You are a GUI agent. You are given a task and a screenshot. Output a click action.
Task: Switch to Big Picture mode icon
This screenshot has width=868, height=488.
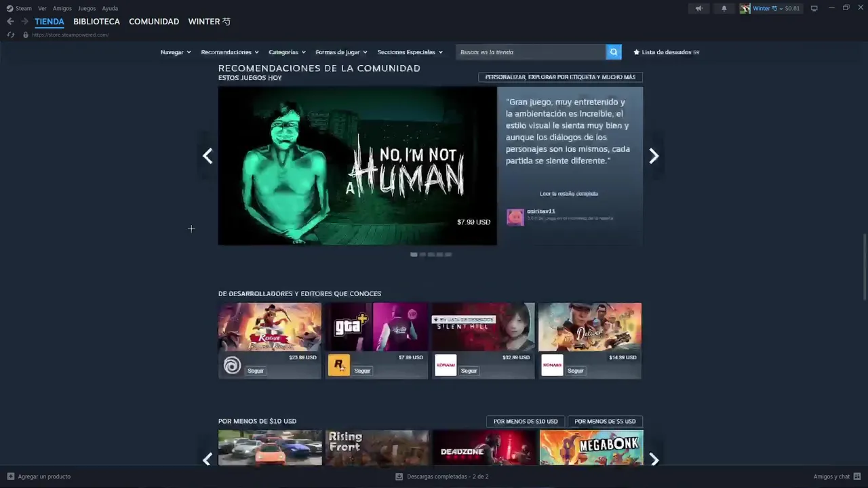point(814,8)
